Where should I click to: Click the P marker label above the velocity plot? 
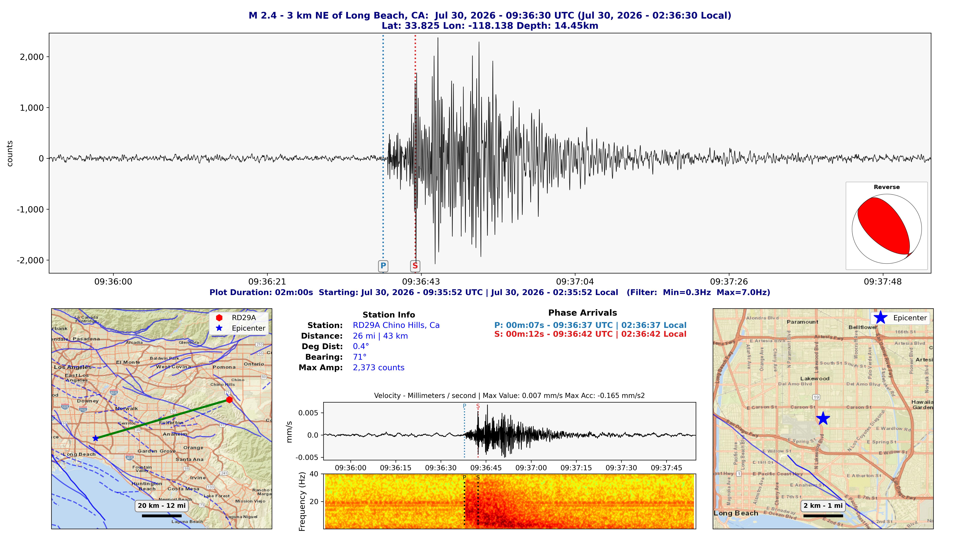click(x=464, y=406)
